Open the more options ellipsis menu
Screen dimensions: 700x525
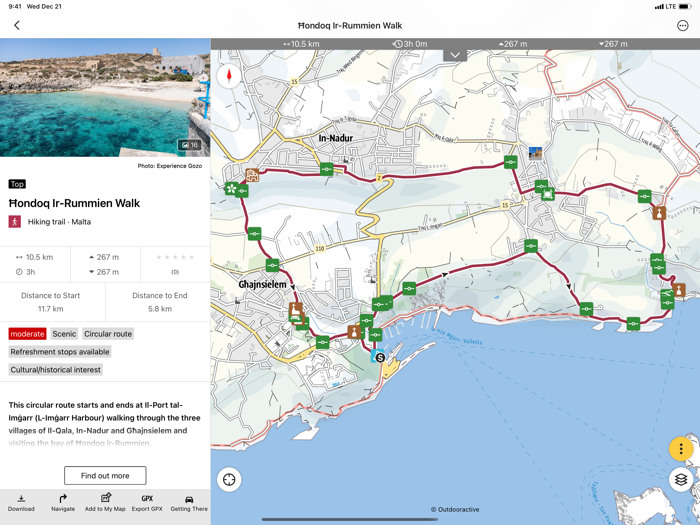[683, 25]
